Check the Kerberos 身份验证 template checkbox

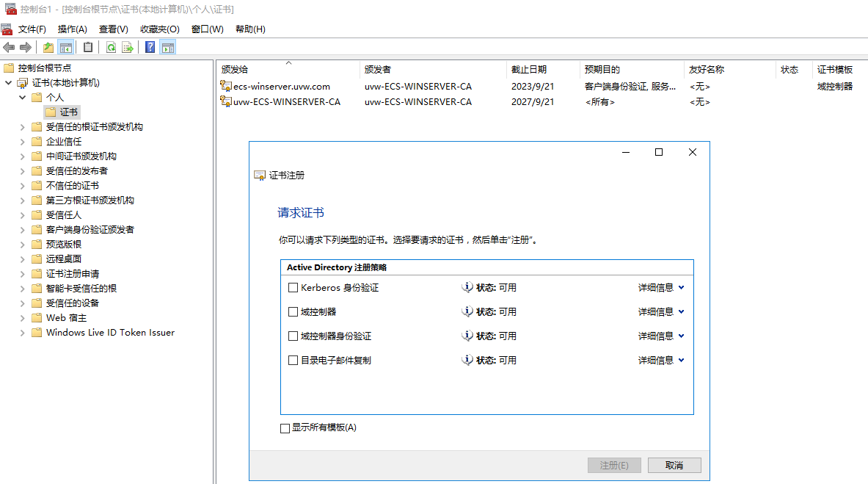[293, 288]
